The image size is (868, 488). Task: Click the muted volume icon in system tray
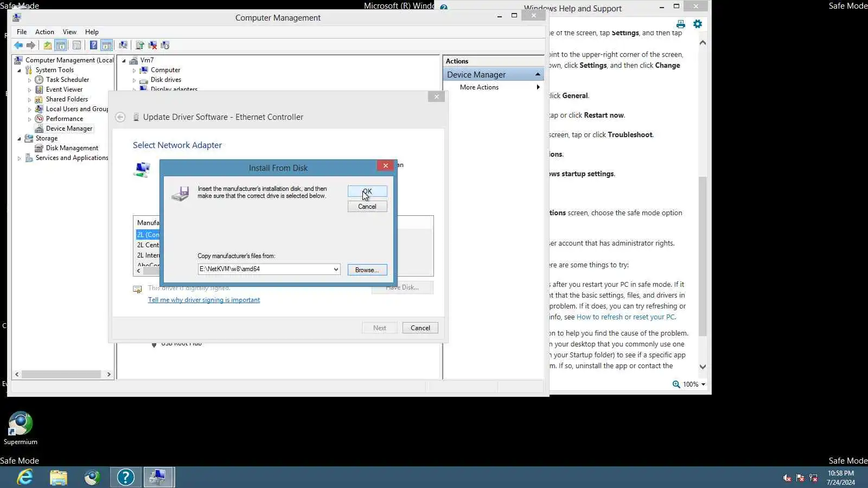point(787,478)
